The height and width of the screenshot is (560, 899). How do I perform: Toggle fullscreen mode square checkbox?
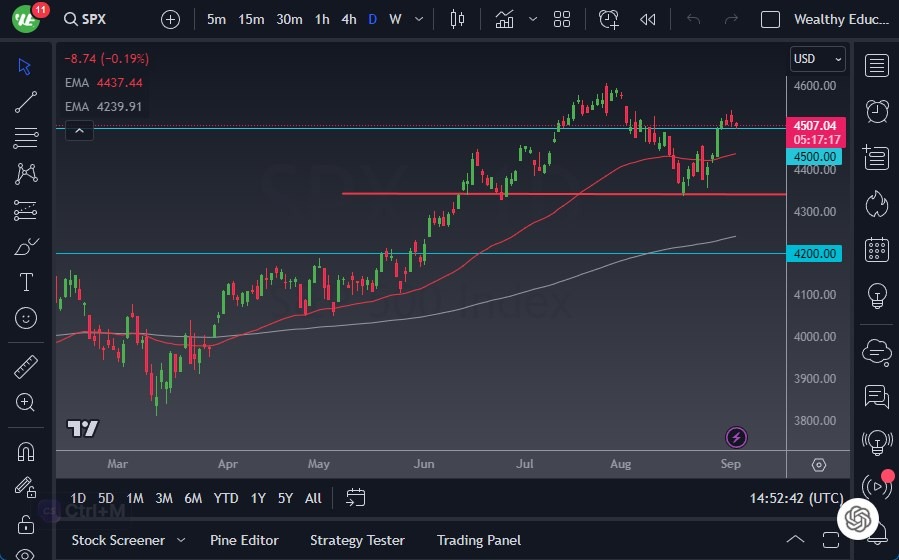770,19
